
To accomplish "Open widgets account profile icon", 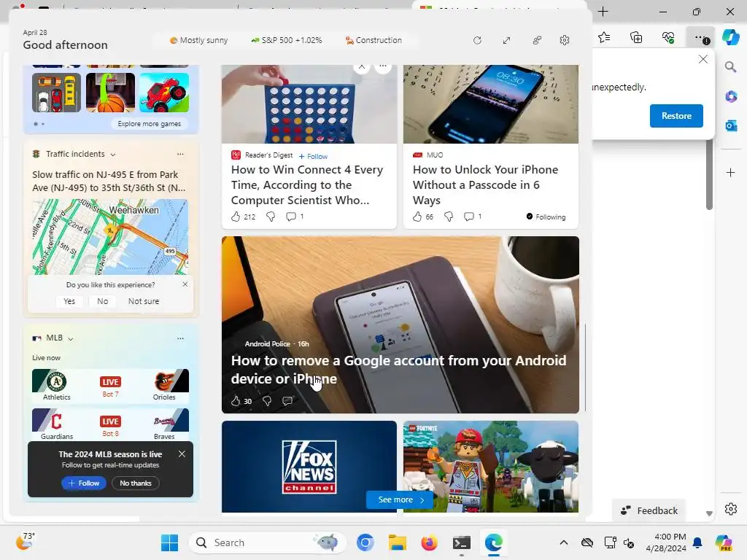I will 537,41.
